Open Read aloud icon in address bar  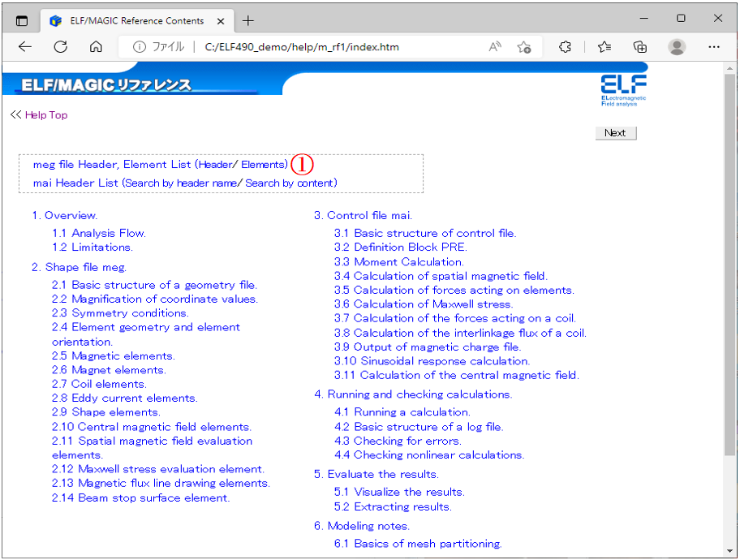click(x=495, y=47)
